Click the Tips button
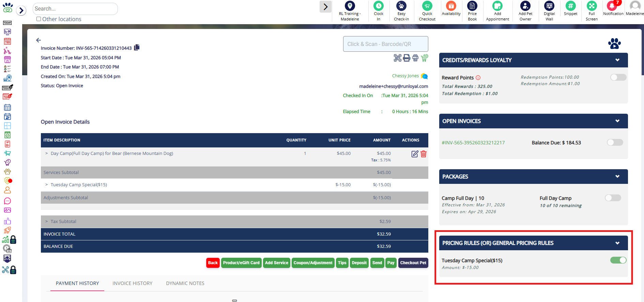Screen dimensions: 644x302 (x=342, y=263)
